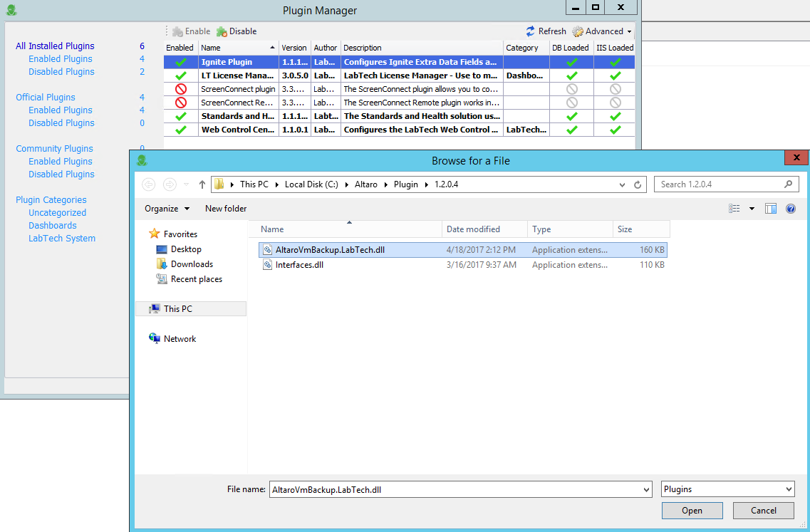The height and width of the screenshot is (532, 810).
Task: Select the Interfaces.dll file
Action: pyautogui.click(x=299, y=265)
